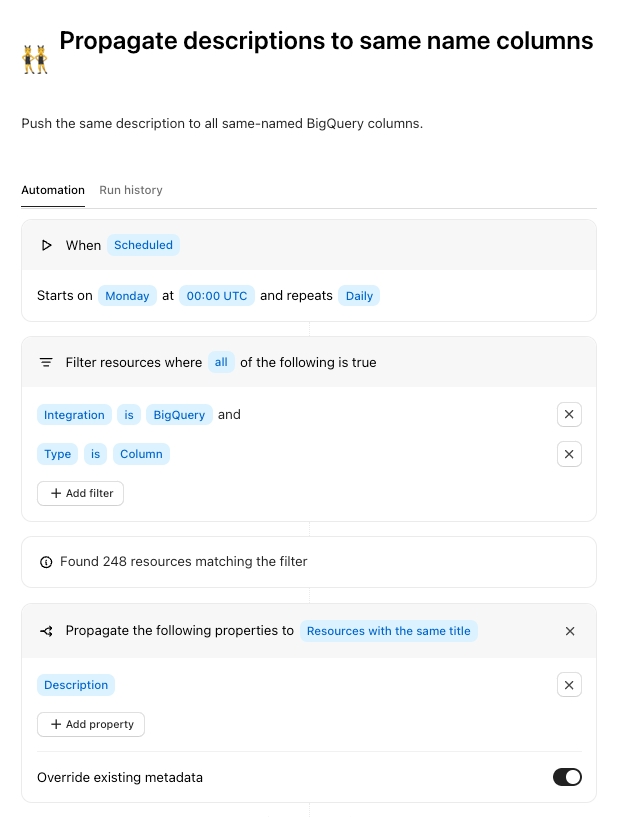Remove the Type is Column filter
The height and width of the screenshot is (817, 619).
(x=569, y=454)
